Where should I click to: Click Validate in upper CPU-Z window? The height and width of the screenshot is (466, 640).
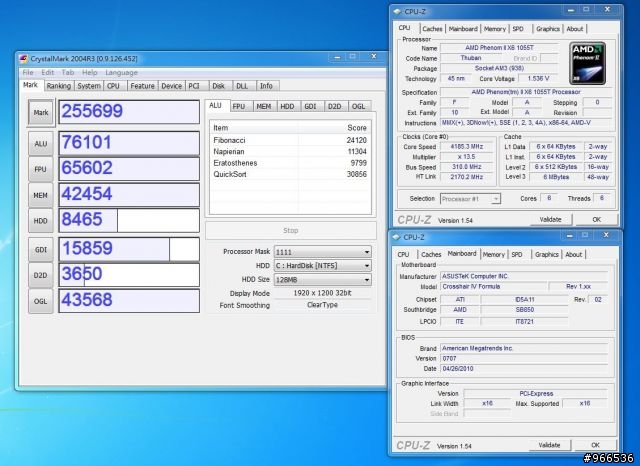[x=550, y=220]
